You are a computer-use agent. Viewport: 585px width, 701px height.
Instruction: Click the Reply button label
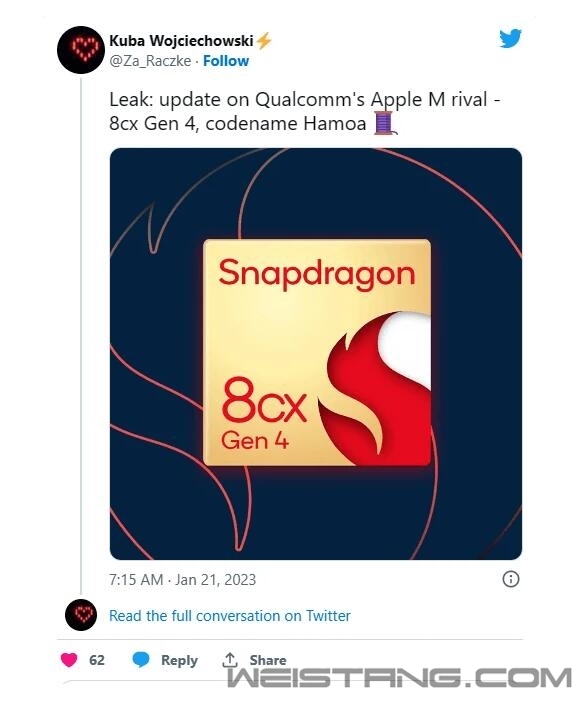click(x=179, y=660)
